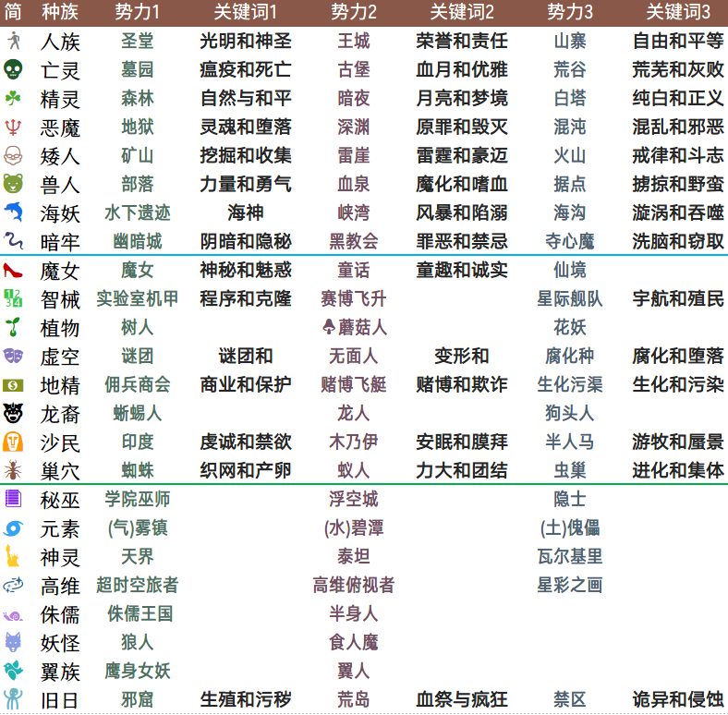Screen dimensions: 728x715
Task: Click the 势力1 column header
Action: 137,12
